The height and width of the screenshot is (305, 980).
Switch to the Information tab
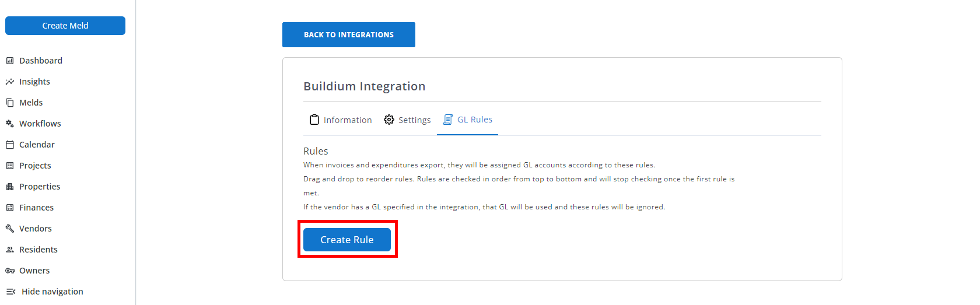[341, 120]
